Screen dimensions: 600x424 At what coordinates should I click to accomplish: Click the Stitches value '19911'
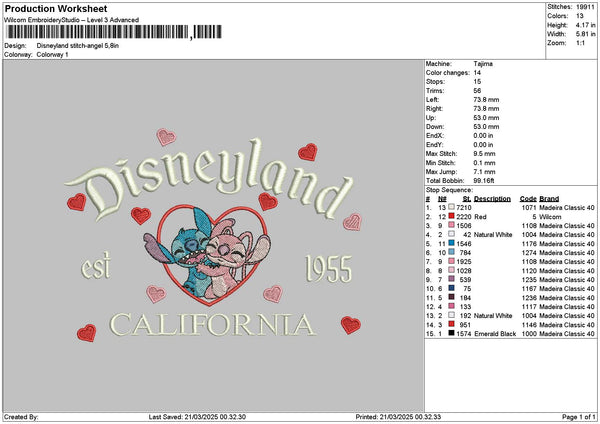[x=585, y=7]
